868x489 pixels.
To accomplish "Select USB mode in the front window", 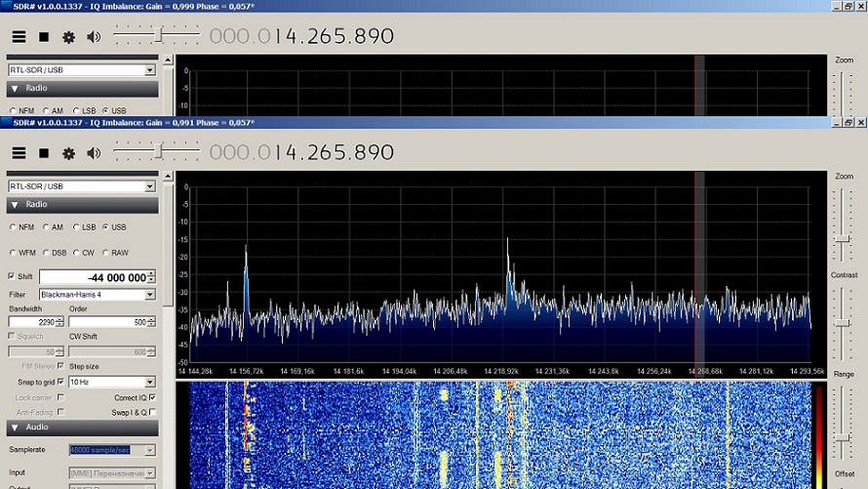I will [x=105, y=227].
